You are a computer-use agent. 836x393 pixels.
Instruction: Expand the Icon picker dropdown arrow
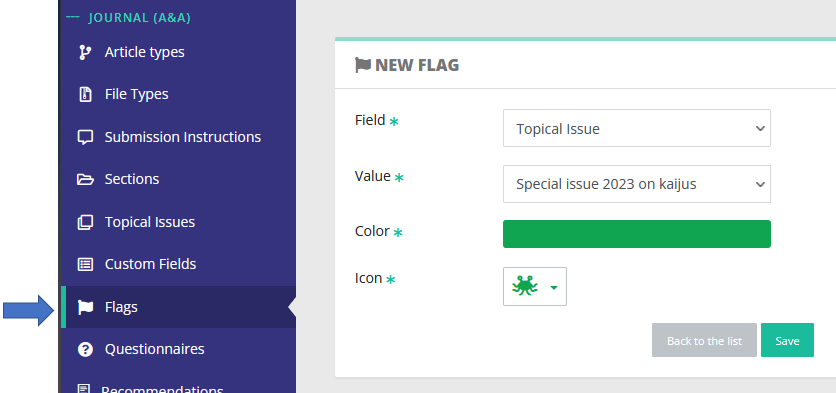coord(554,287)
